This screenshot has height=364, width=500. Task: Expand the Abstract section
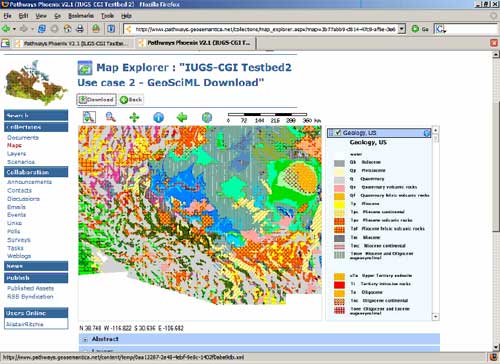(85, 339)
